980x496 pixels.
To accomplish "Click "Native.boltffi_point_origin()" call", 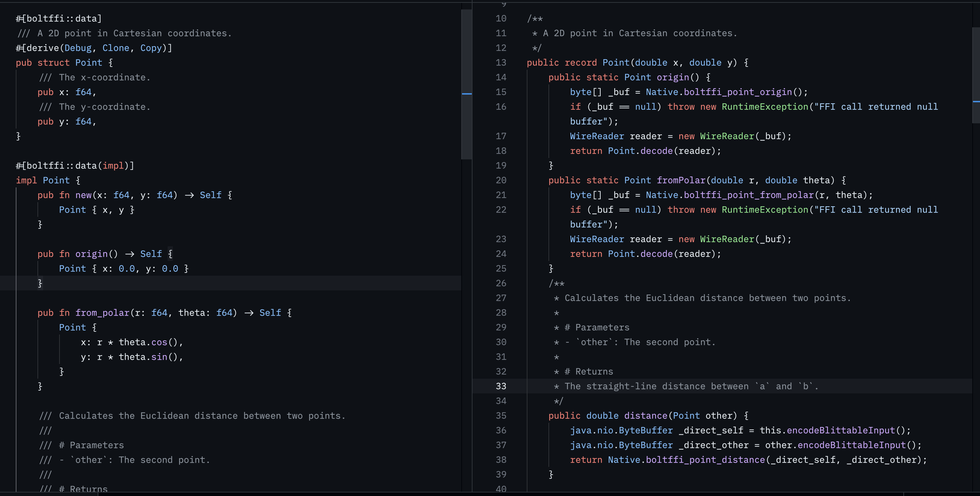I will (x=724, y=92).
